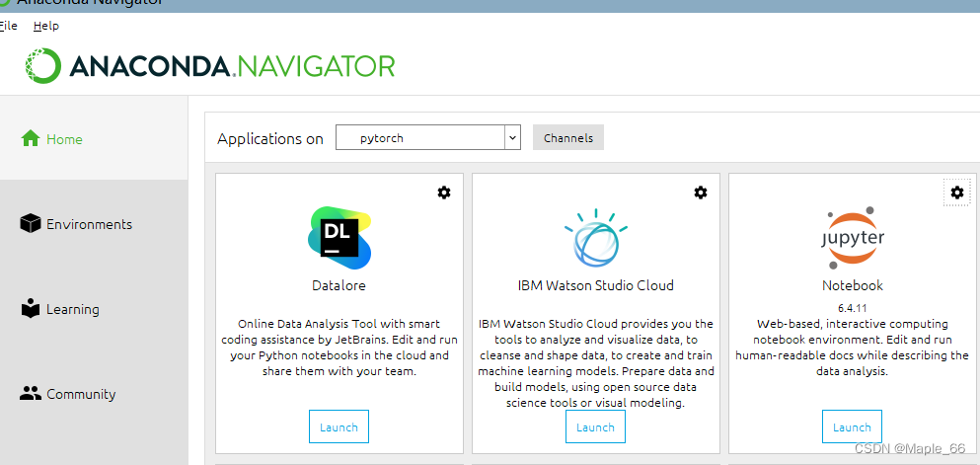This screenshot has height=465, width=980.
Task: Open settings gear on Datalore card
Action: click(444, 193)
